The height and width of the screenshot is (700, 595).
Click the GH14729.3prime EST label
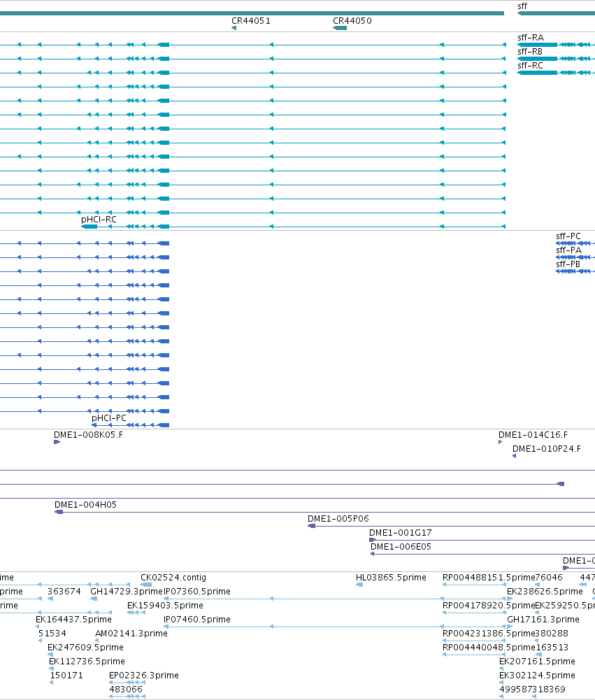[127, 592]
